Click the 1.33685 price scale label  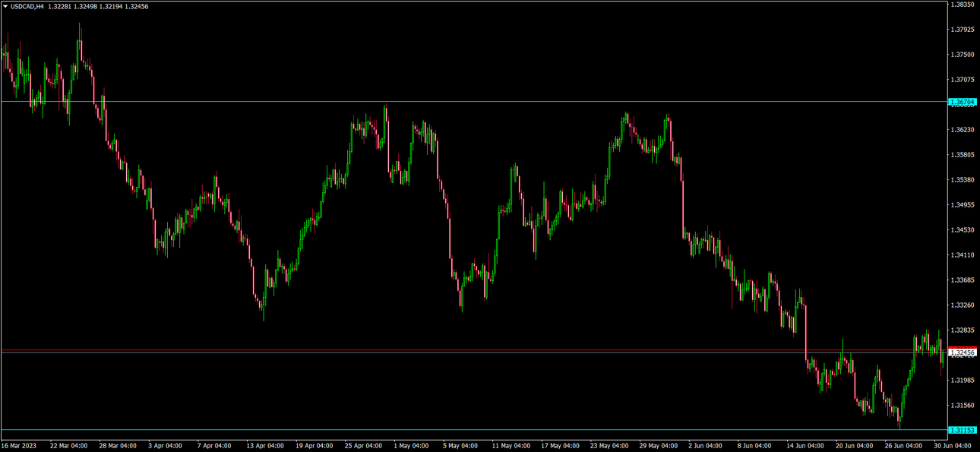(963, 280)
